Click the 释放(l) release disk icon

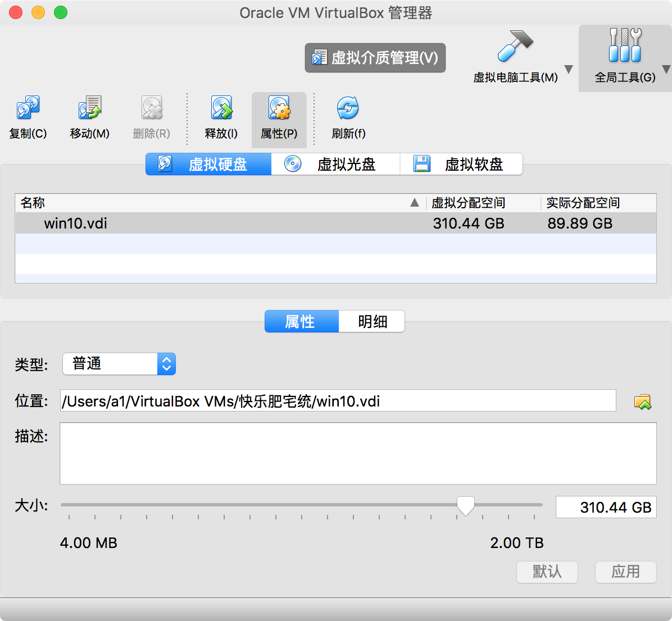click(221, 108)
